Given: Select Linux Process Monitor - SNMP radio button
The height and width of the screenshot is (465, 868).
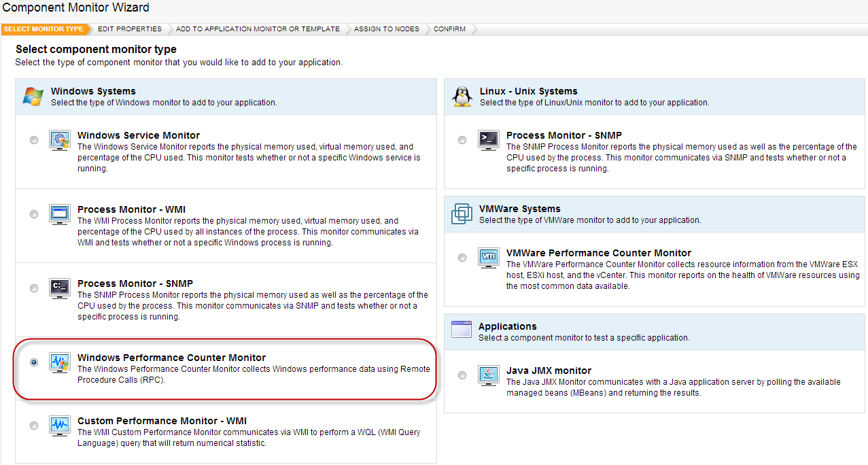Looking at the screenshot, I should [x=462, y=140].
